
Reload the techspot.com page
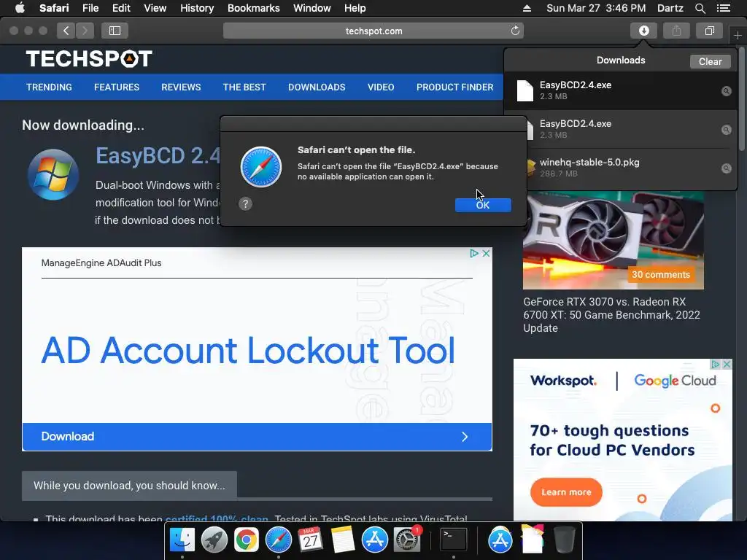(x=515, y=31)
